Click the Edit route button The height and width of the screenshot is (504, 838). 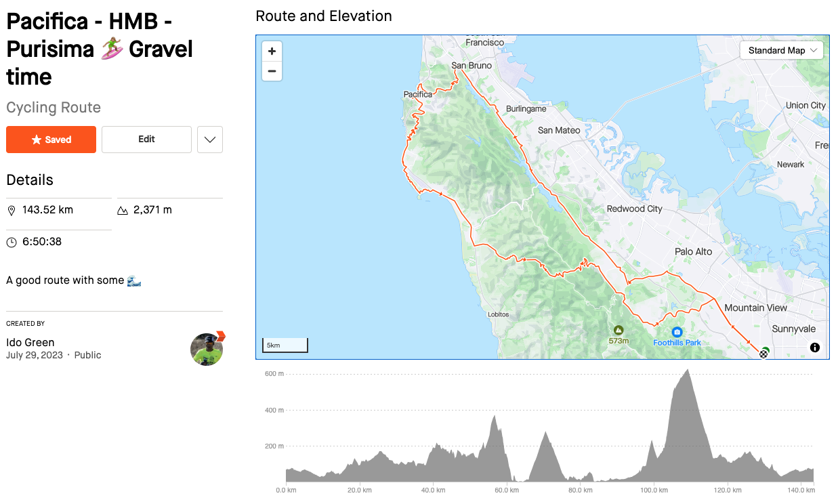pyautogui.click(x=146, y=140)
